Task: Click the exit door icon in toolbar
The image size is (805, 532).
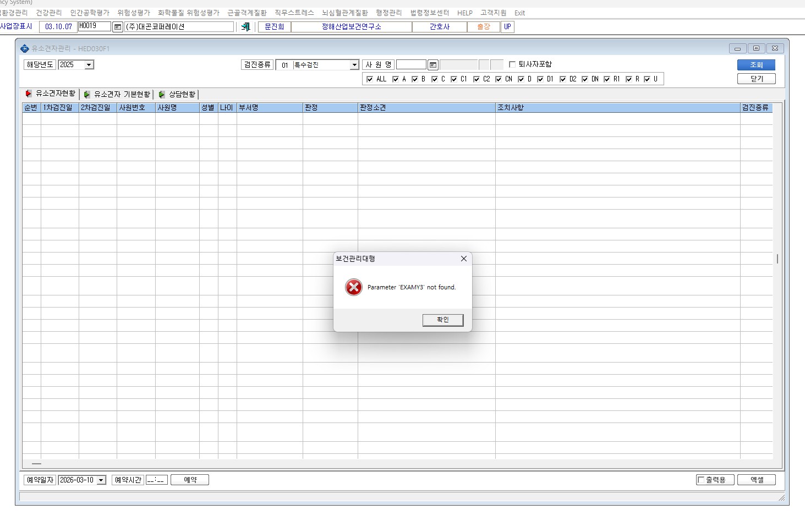Action: coord(246,26)
